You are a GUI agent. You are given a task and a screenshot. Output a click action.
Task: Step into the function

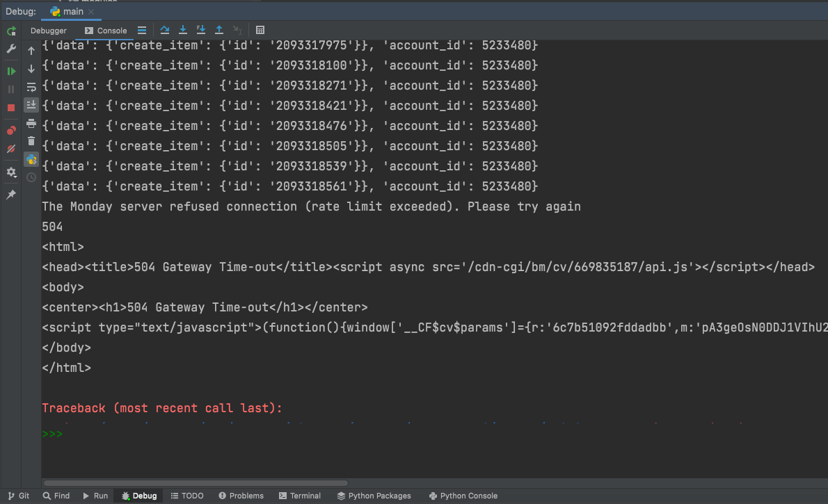point(183,30)
